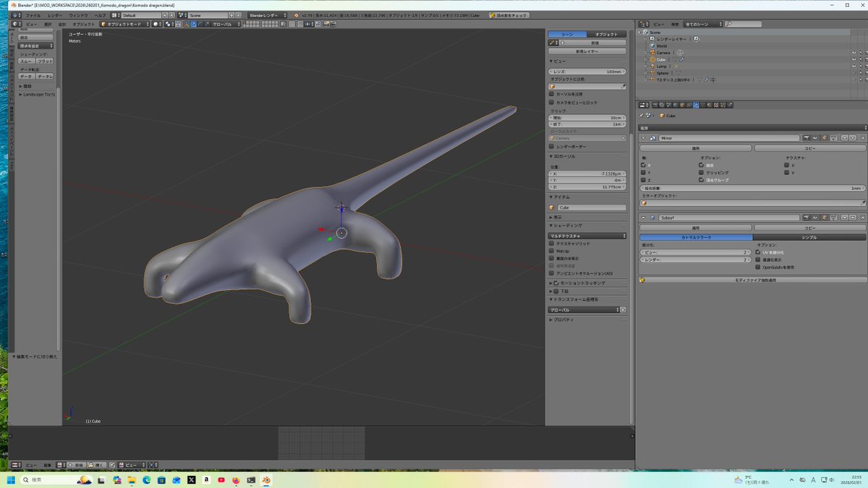The width and height of the screenshot is (868, 488).
Task: Select the World item in outliner
Action: (662, 46)
